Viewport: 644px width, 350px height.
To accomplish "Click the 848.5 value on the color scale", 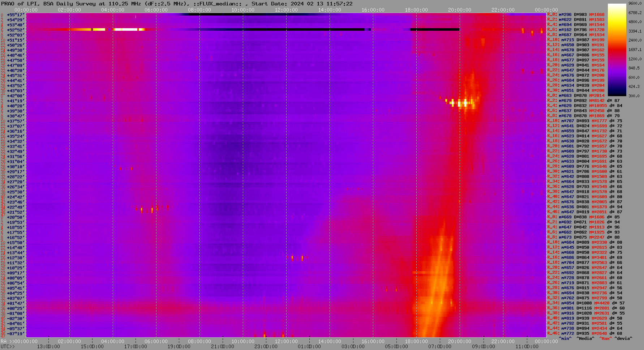I will click(634, 68).
